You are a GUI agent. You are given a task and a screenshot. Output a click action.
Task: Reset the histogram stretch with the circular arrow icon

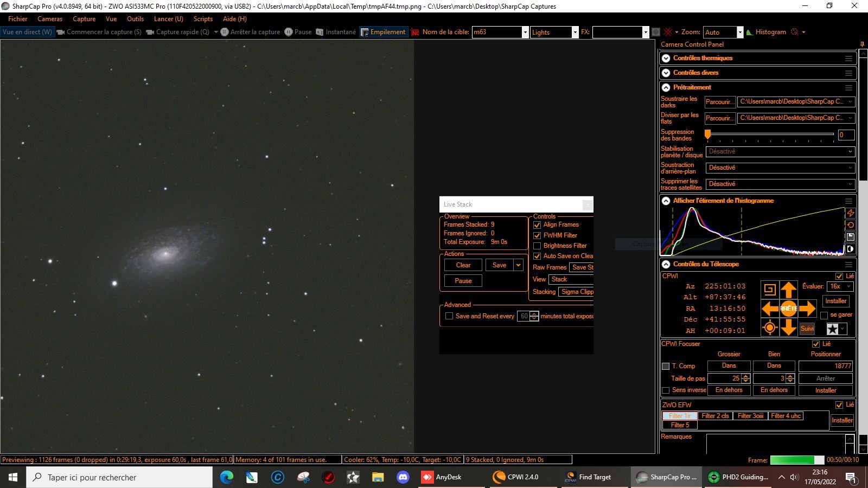(850, 225)
